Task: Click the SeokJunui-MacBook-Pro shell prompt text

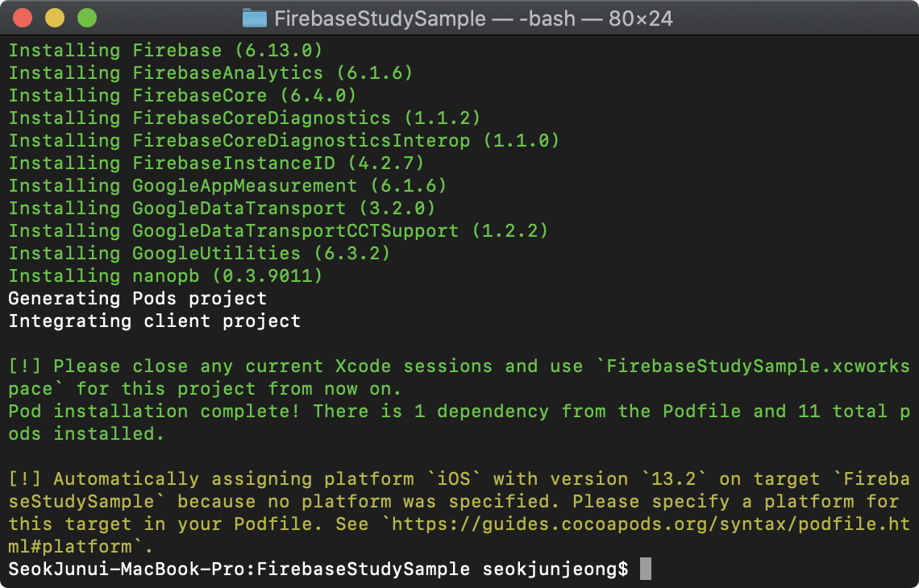Action: pos(318,569)
